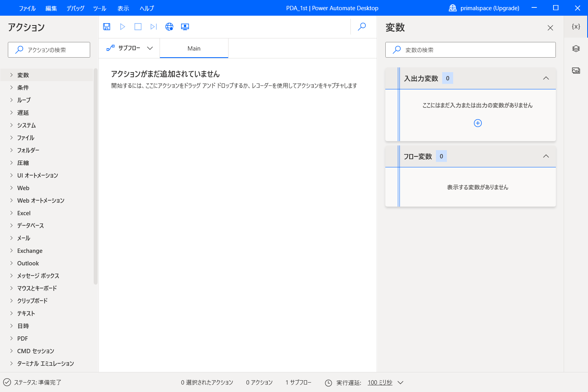This screenshot has height=392, width=588.
Task: Click the アクションの検索 search box
Action: (49, 50)
